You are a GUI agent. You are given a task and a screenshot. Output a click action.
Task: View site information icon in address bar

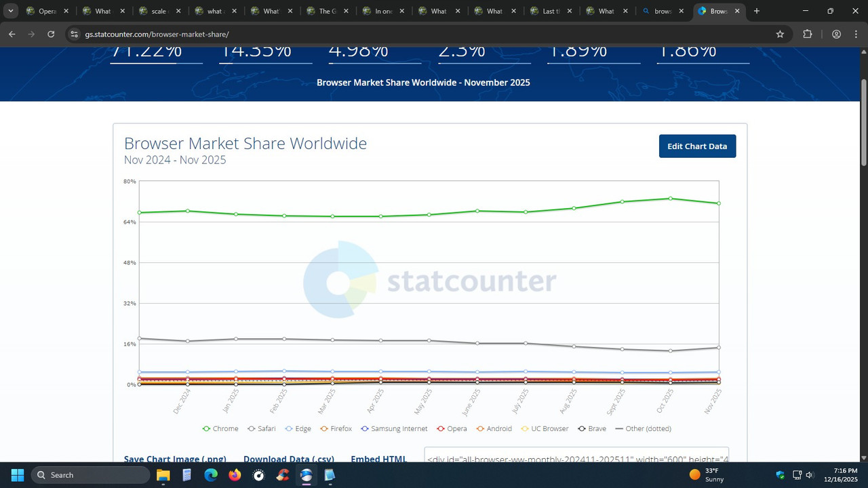pyautogui.click(x=74, y=34)
